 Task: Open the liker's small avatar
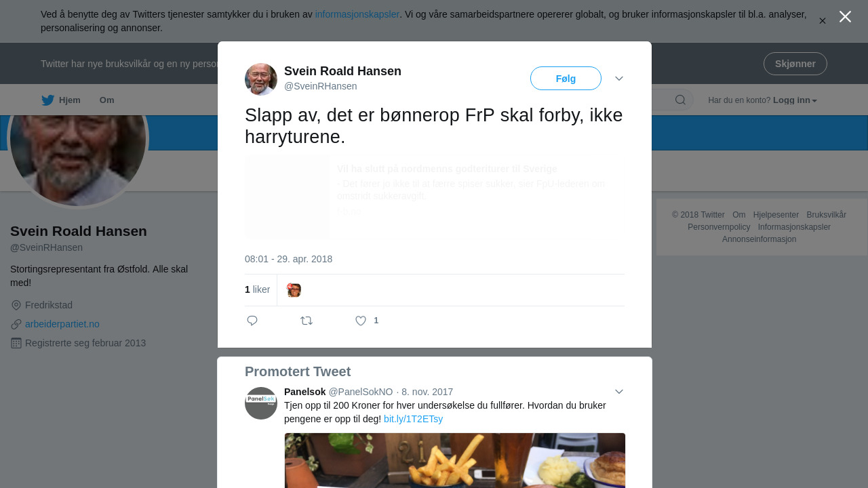(x=294, y=290)
